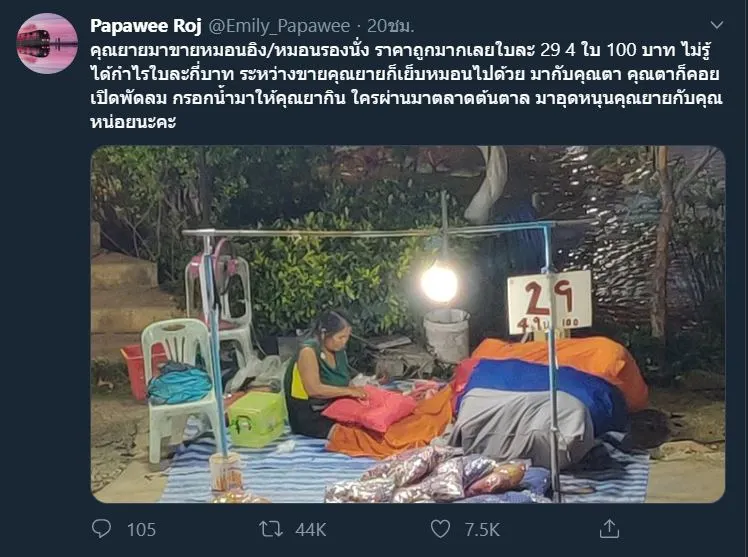Click the glowing light bulb in photo
The height and width of the screenshot is (557, 748).
(x=439, y=284)
